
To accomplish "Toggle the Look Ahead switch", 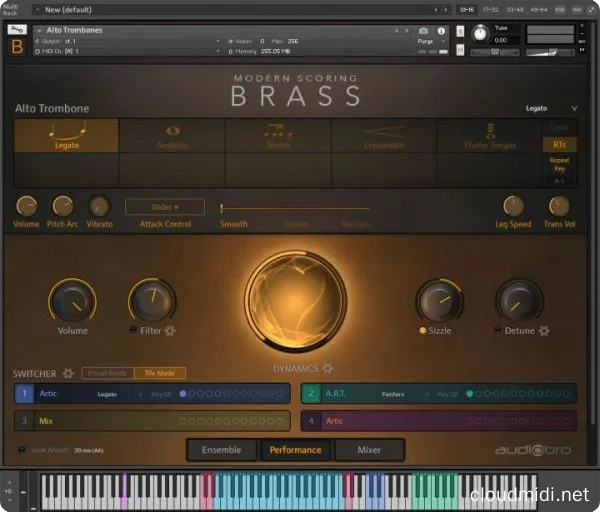I will pyautogui.click(x=22, y=450).
